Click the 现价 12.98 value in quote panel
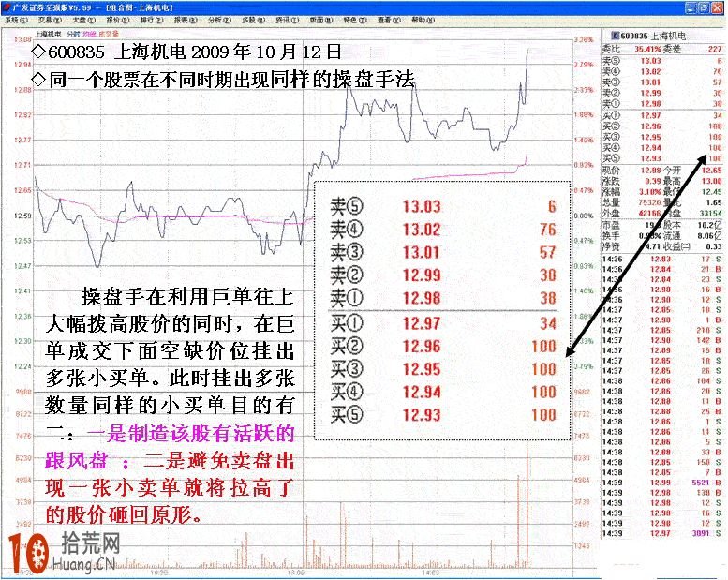 (x=649, y=171)
